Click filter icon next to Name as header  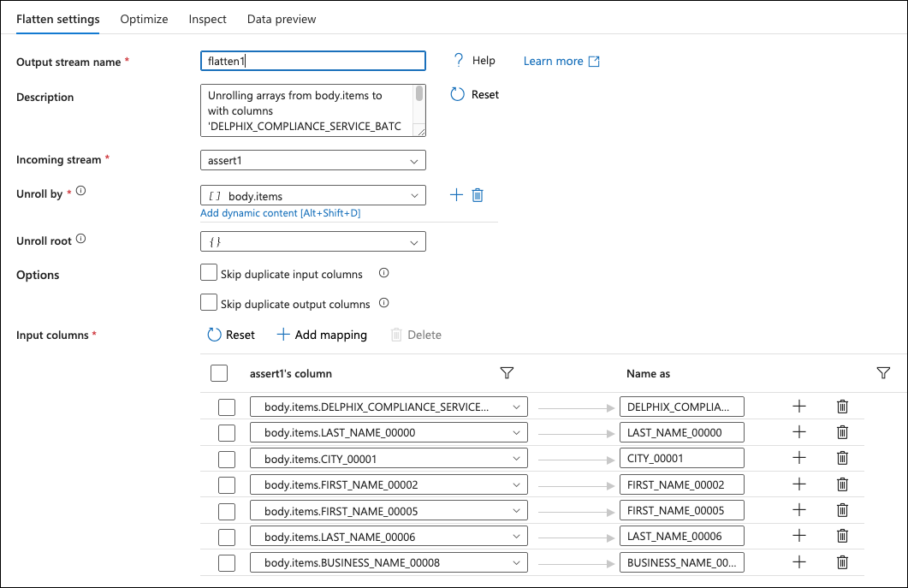[x=883, y=373]
